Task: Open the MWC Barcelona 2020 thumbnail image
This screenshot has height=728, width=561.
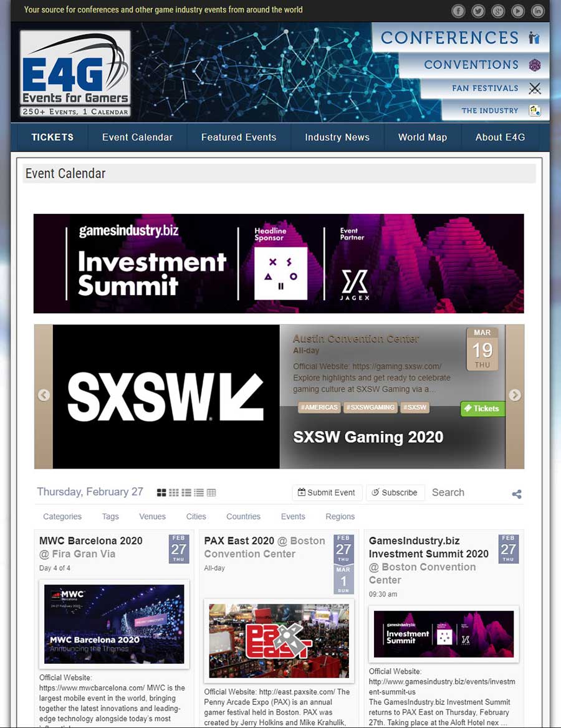Action: 114,624
